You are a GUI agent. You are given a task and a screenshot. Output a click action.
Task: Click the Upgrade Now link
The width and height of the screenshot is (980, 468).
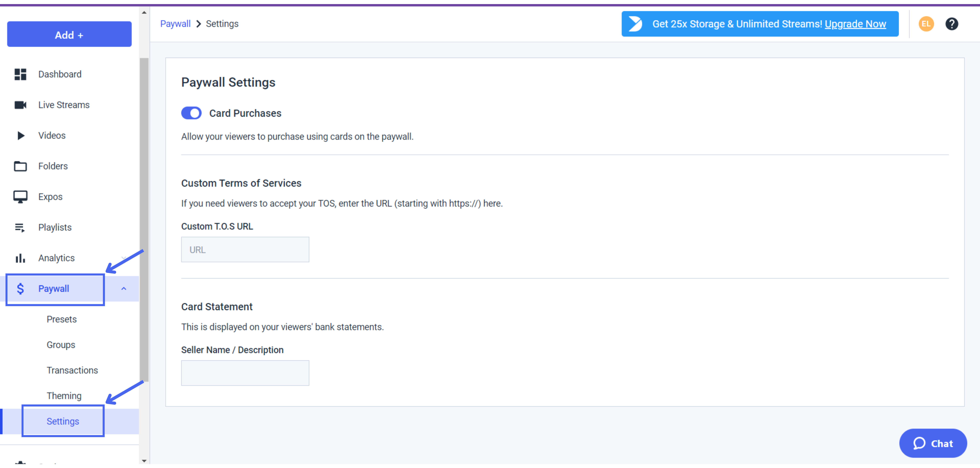click(855, 24)
